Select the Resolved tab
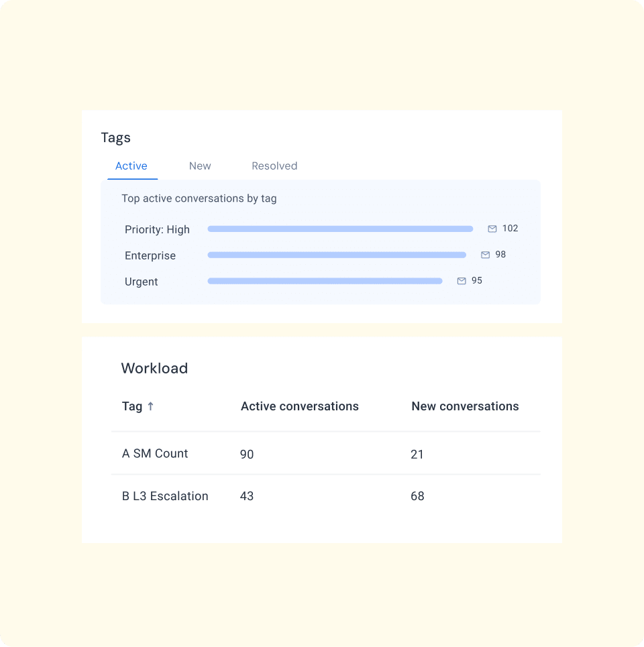 pyautogui.click(x=274, y=166)
